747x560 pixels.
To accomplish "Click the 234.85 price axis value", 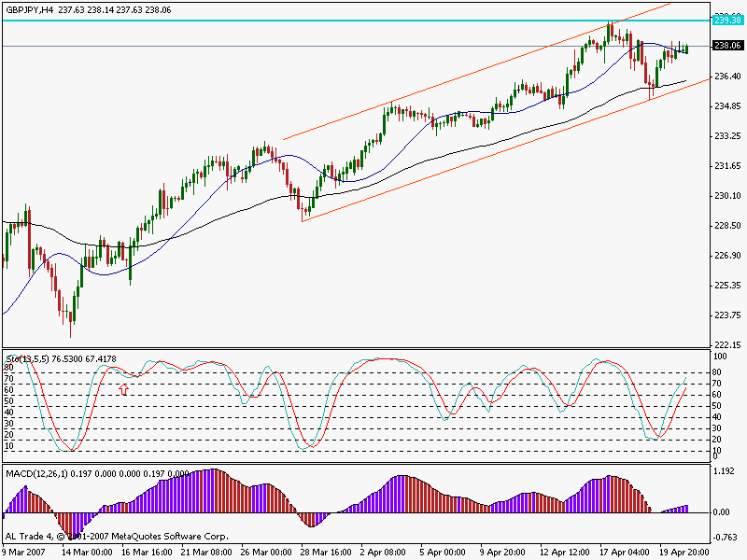I will pos(727,106).
